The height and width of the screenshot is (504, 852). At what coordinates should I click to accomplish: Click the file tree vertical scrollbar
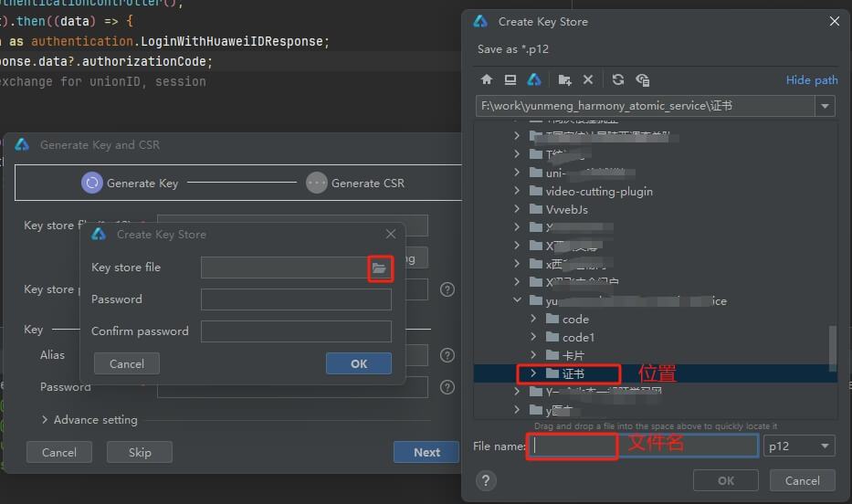tap(833, 348)
